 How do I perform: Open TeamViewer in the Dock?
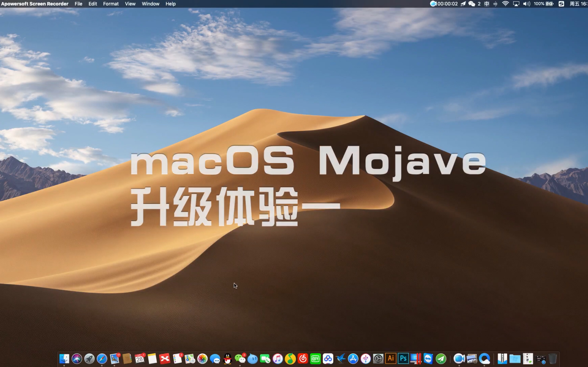point(428,359)
